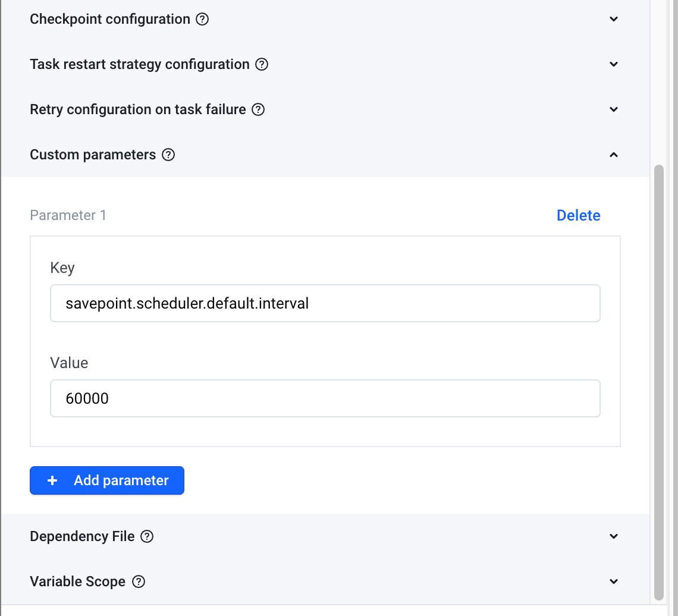The height and width of the screenshot is (616, 678).
Task: Expand Retry configuration on task failure chevron
Action: tap(614, 109)
